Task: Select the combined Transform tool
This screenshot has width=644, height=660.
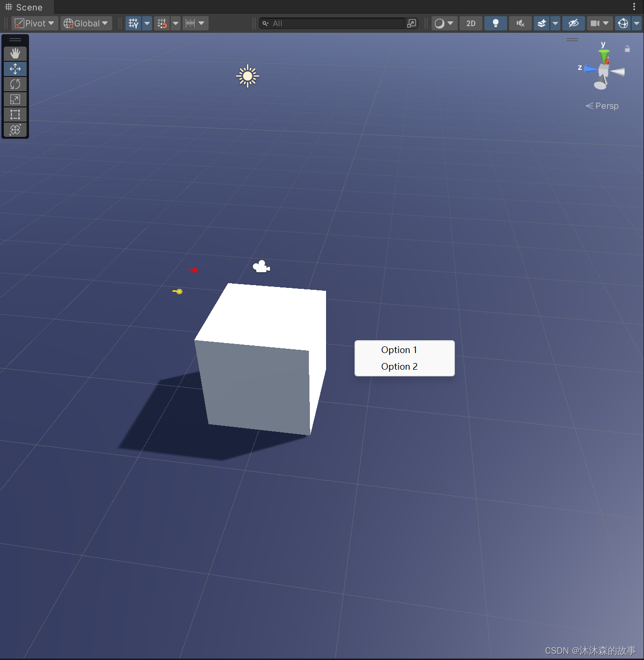Action: tap(15, 129)
